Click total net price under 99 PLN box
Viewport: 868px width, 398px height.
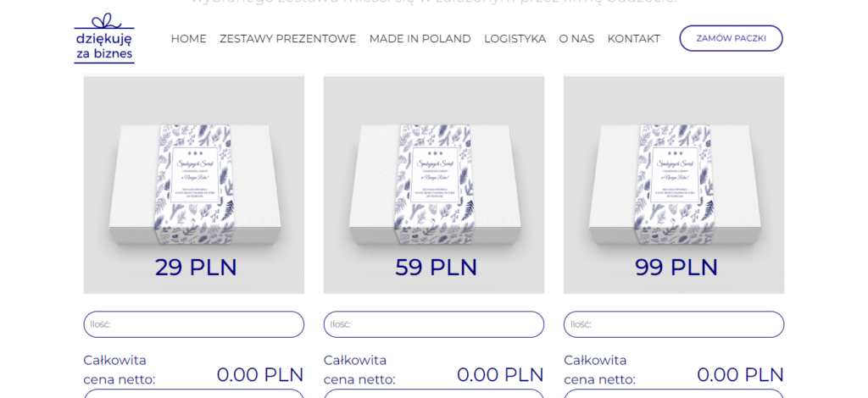click(741, 375)
